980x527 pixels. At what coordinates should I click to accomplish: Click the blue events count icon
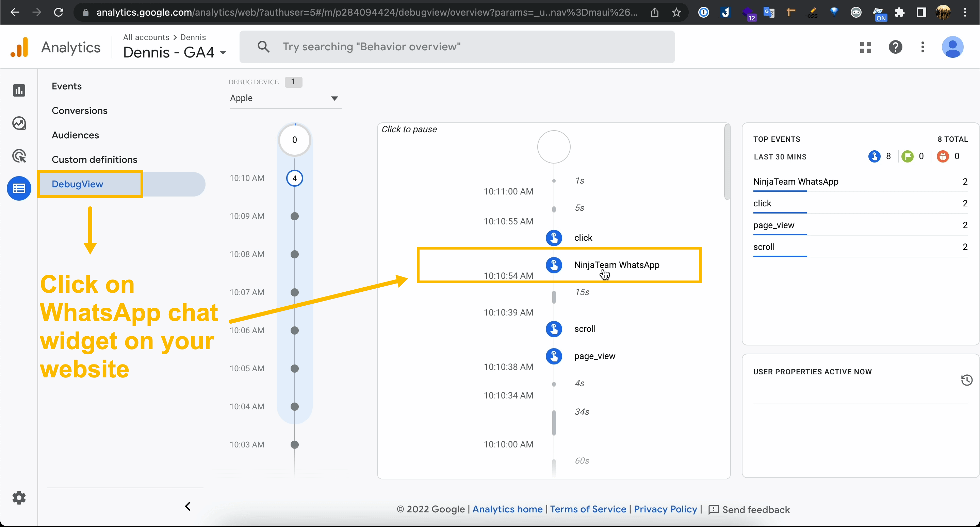874,156
